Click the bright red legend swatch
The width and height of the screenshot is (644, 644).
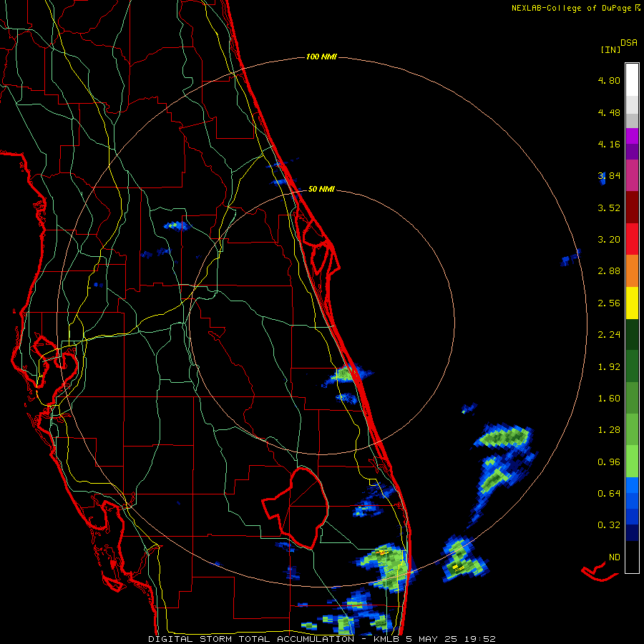tap(632, 239)
